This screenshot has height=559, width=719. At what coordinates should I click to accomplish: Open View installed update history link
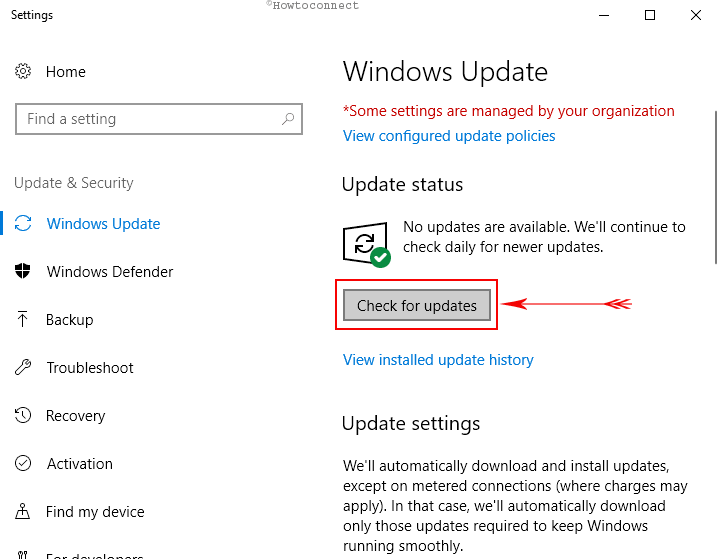click(x=438, y=360)
